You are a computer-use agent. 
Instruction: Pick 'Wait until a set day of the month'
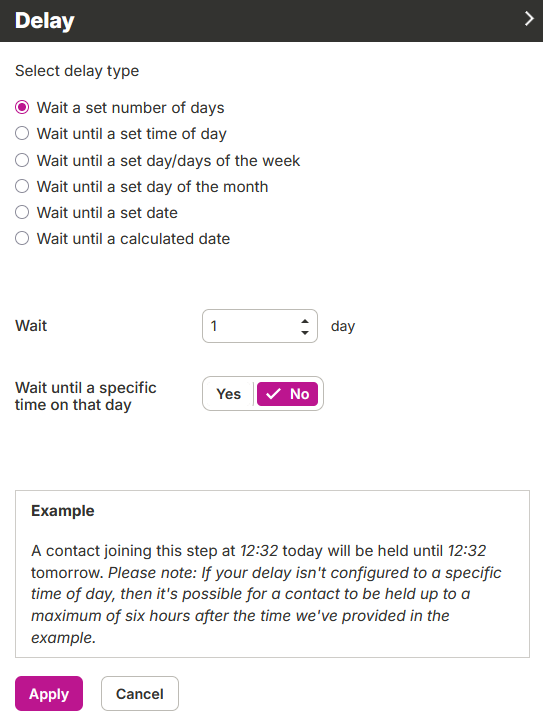click(x=22, y=186)
